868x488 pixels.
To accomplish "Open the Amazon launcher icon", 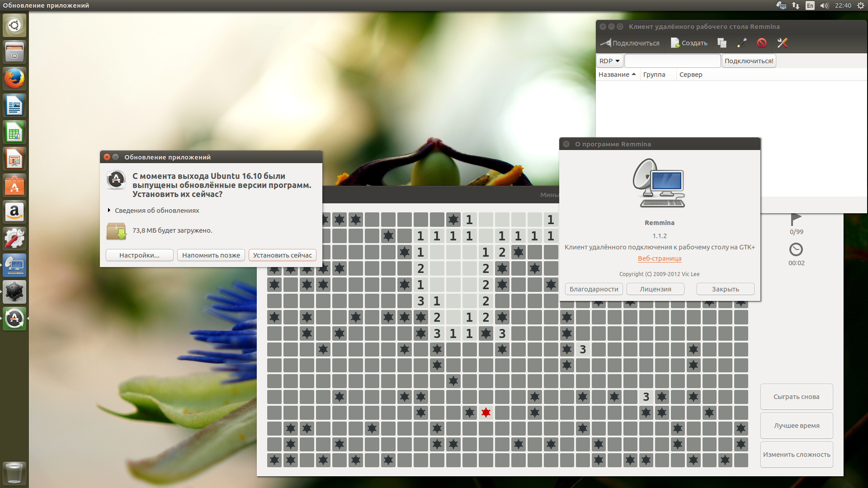I will 14,212.
